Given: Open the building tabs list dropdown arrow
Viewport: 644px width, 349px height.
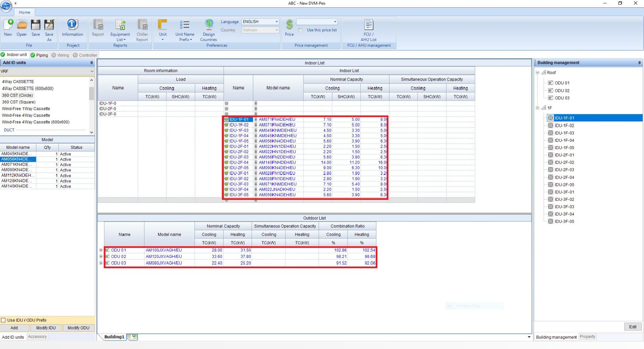Looking at the screenshot, I should pos(529,337).
